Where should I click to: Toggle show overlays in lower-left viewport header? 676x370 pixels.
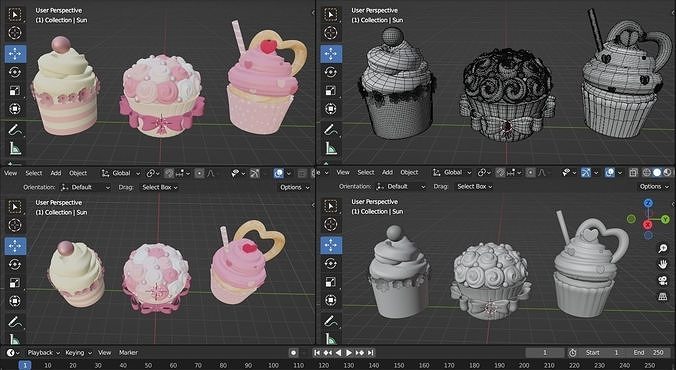pos(279,173)
